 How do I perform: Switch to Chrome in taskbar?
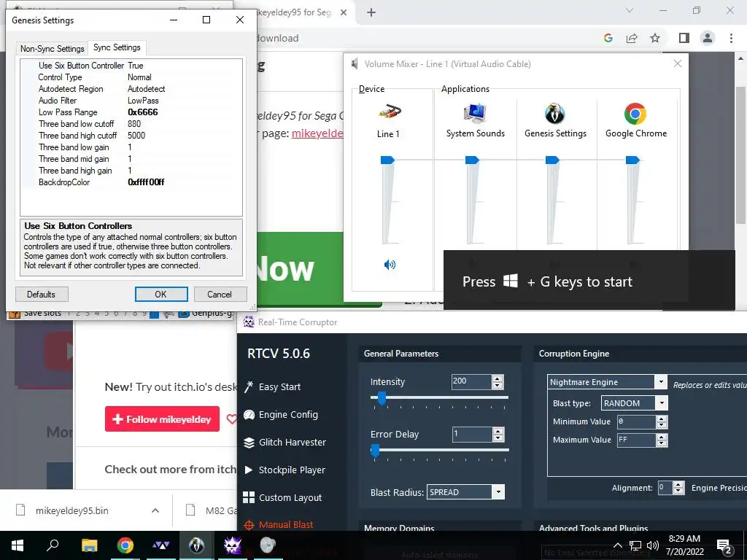click(125, 545)
